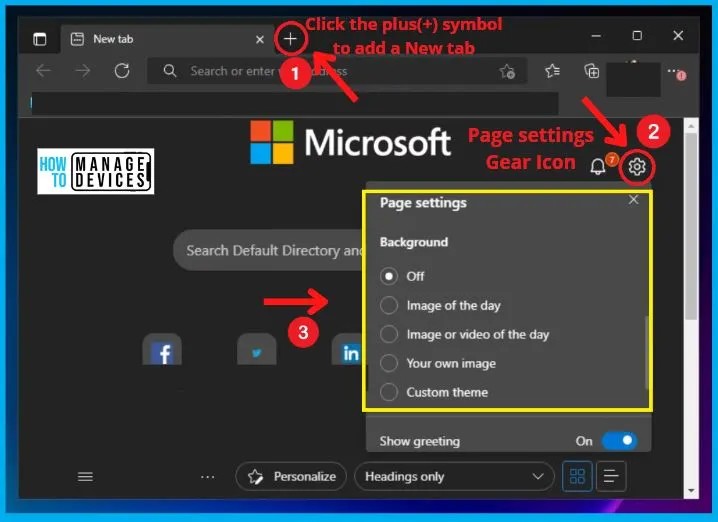The width and height of the screenshot is (718, 522).
Task: Close the New tab tab
Action: pos(260,39)
